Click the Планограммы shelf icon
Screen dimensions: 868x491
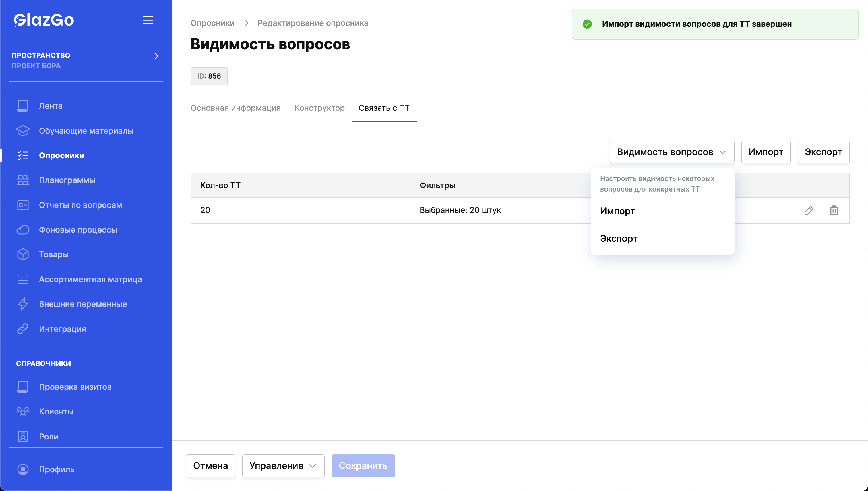tap(23, 180)
